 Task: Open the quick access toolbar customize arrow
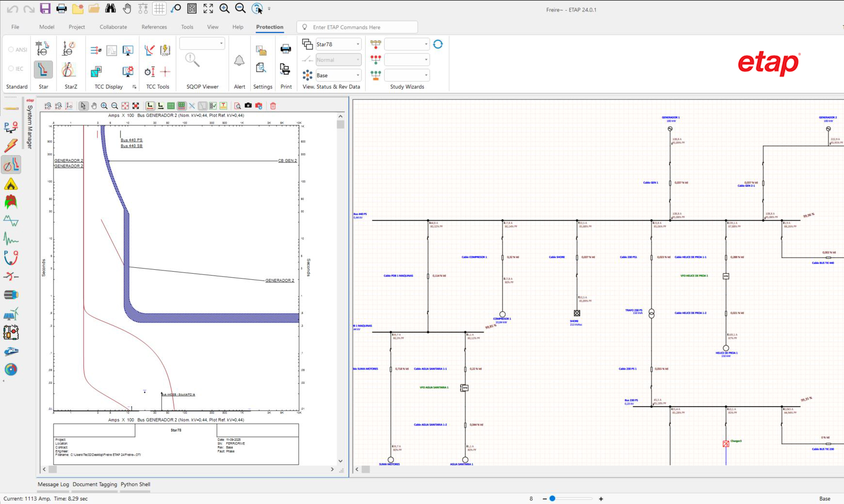(x=269, y=9)
